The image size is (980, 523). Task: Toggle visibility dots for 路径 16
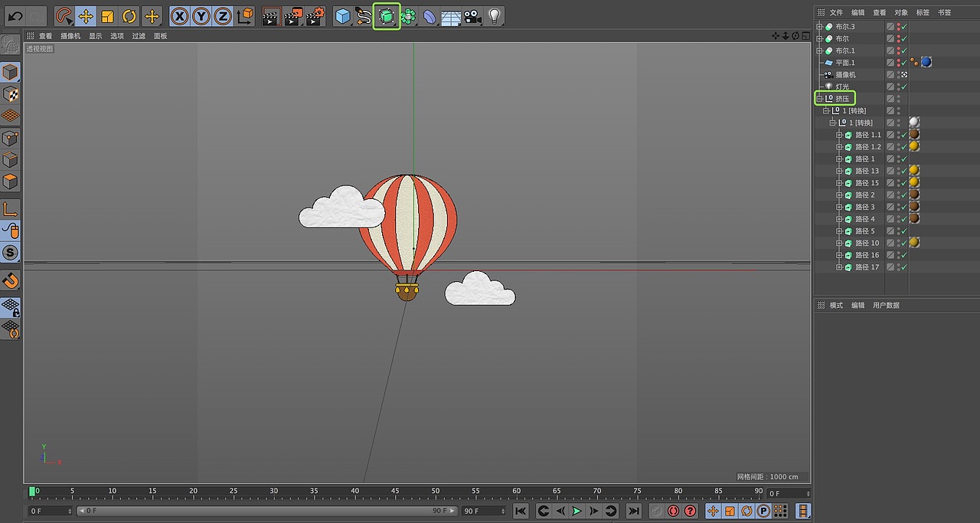[899, 255]
